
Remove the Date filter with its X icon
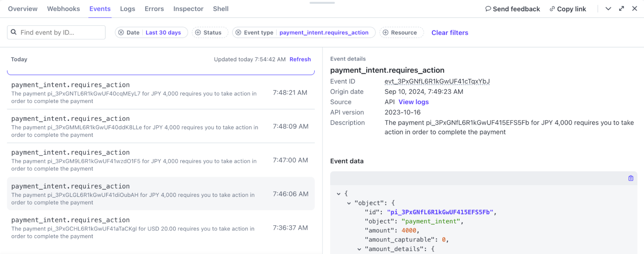(x=121, y=33)
